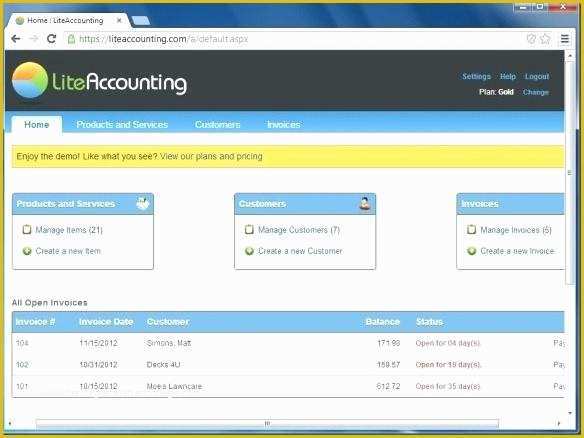Click the Invoice Date column header
The width and height of the screenshot is (584, 438).
106,322
